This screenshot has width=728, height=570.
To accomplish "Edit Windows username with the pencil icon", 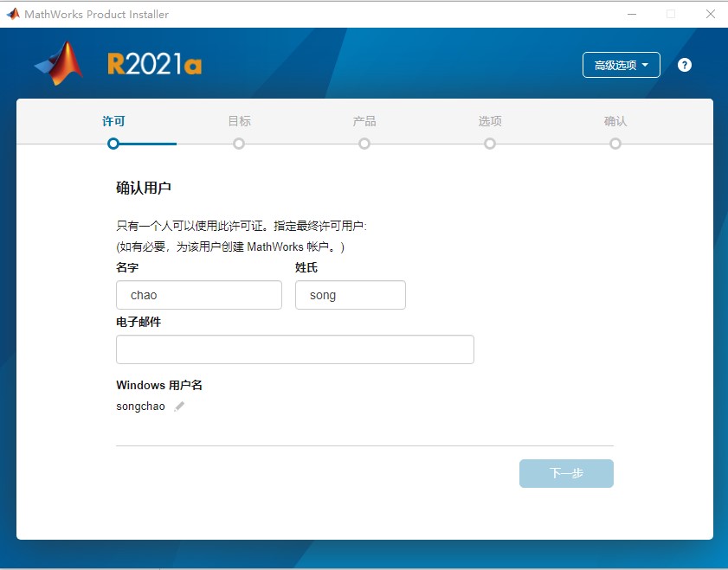I will pos(179,407).
